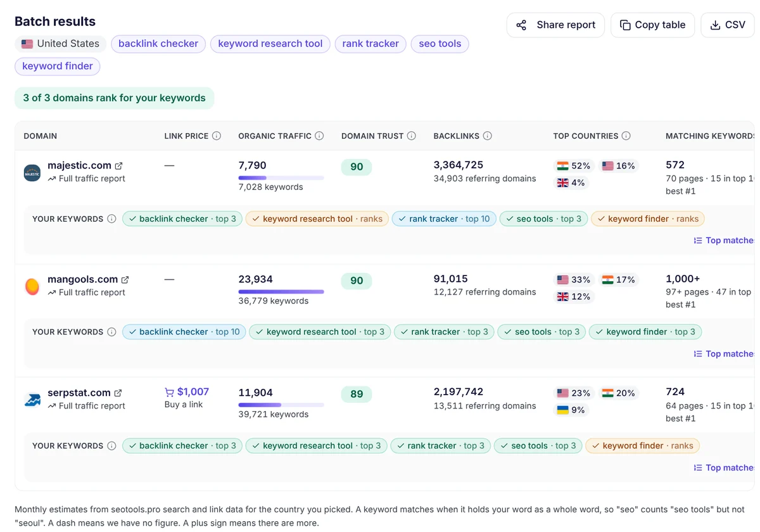Download results as CSV

click(727, 25)
